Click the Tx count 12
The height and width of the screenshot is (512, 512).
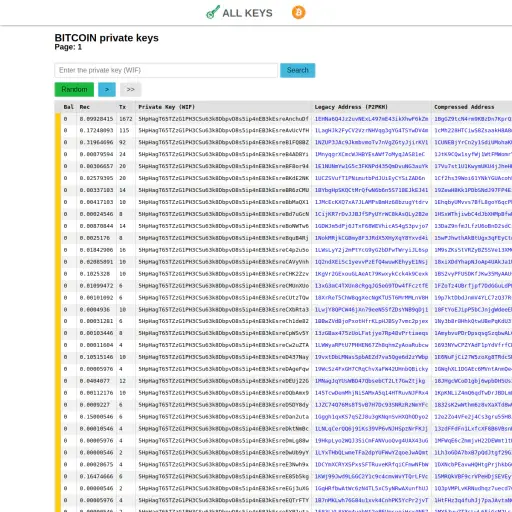[123, 381]
